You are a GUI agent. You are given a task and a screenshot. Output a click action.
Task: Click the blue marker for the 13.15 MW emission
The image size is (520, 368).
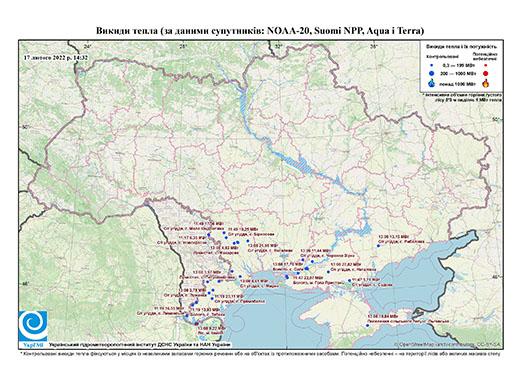(378, 246)
